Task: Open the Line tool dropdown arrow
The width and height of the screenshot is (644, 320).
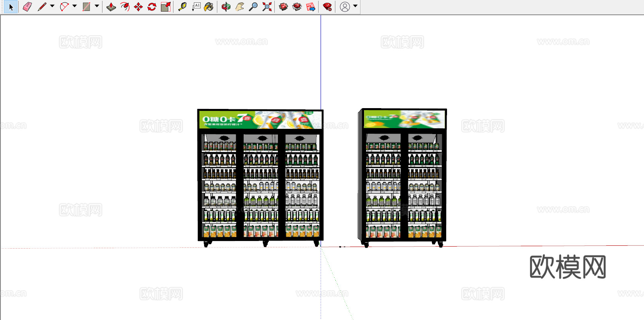Action: click(x=52, y=6)
